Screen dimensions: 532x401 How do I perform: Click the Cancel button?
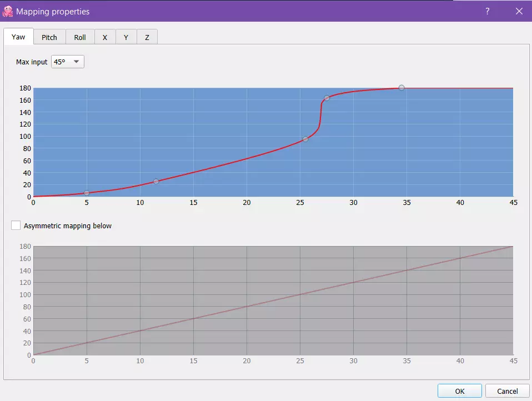coord(507,391)
